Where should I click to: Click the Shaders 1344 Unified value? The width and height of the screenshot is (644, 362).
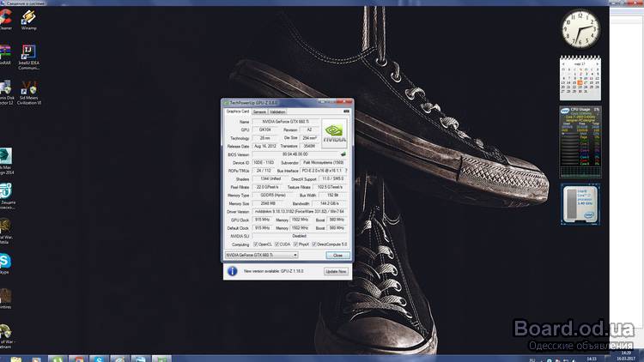[270, 178]
